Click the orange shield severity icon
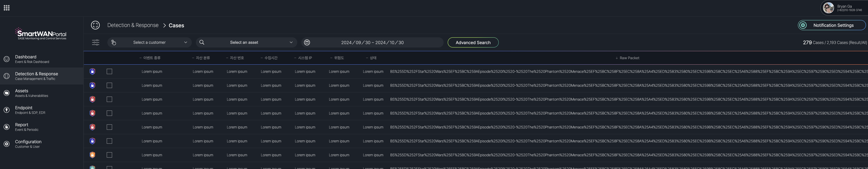 pyautogui.click(x=92, y=155)
